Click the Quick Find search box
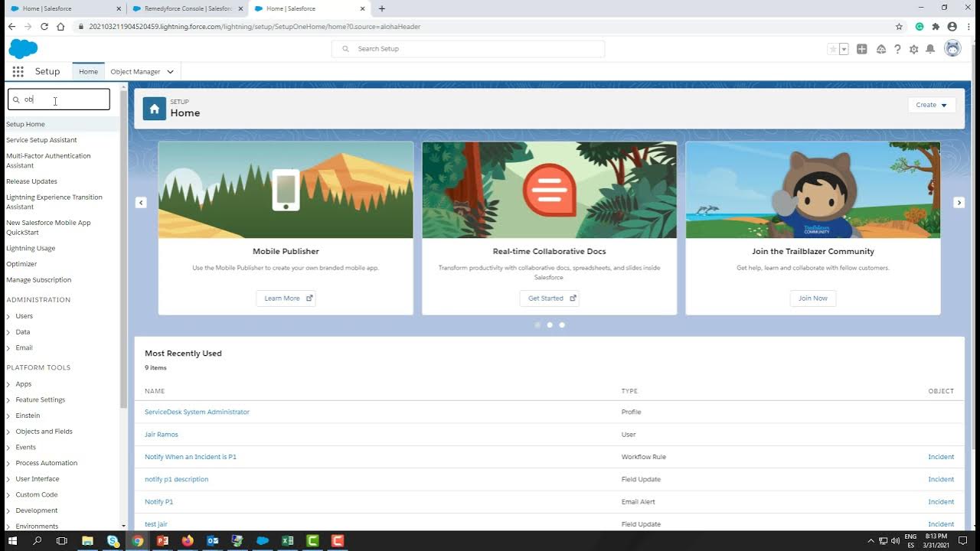Viewport: 980px width, 551px height. click(59, 99)
